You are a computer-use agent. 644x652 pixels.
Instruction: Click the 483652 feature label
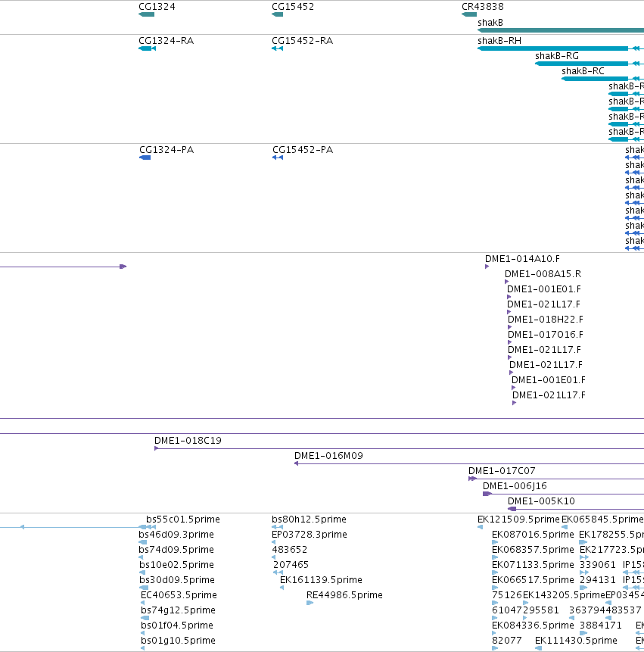point(289,550)
